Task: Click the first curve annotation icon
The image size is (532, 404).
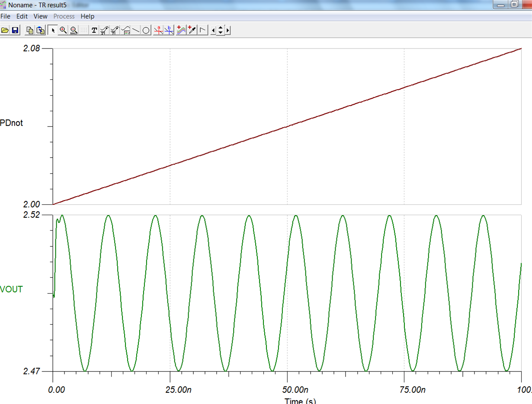Action: [x=105, y=30]
